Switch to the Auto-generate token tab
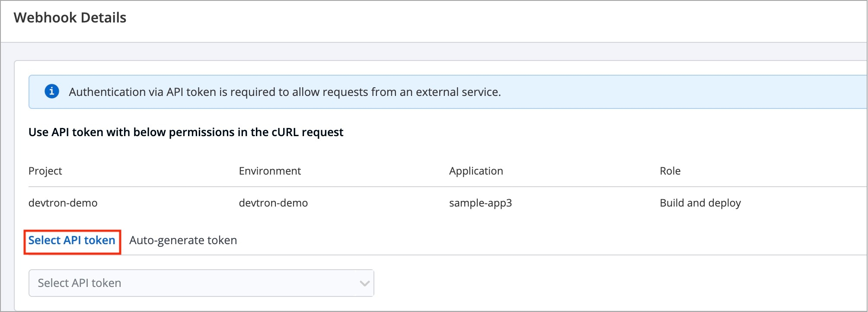 pos(183,240)
